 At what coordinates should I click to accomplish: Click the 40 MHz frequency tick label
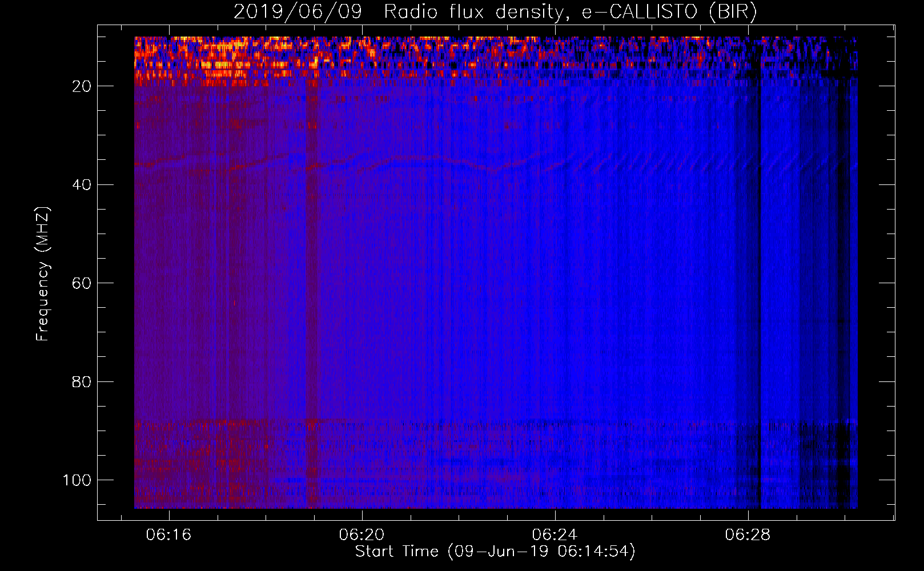[x=82, y=185]
